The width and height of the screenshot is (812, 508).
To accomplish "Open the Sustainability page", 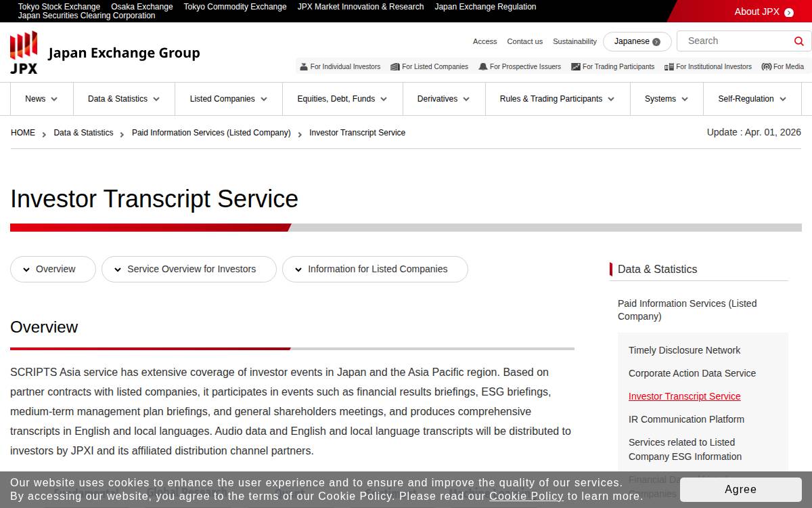I will pyautogui.click(x=574, y=41).
